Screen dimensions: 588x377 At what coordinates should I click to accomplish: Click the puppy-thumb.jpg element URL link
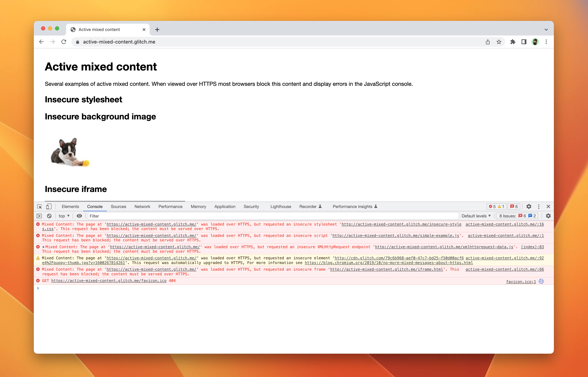point(399,258)
